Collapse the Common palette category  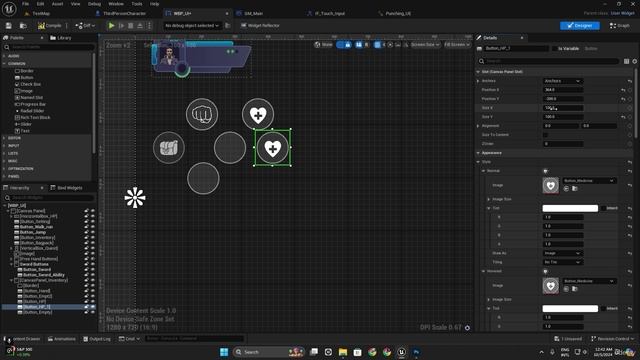[4, 64]
